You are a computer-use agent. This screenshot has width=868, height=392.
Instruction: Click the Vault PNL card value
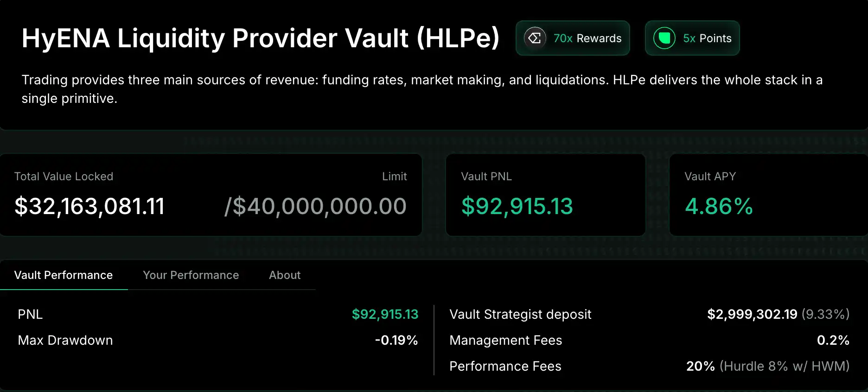pos(517,206)
